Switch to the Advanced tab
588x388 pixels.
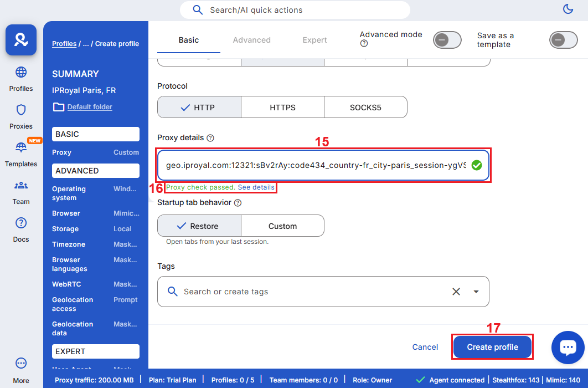[251, 40]
